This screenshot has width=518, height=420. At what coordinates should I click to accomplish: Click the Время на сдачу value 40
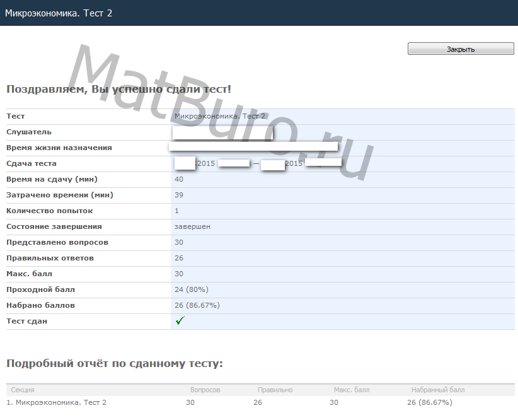tap(179, 179)
